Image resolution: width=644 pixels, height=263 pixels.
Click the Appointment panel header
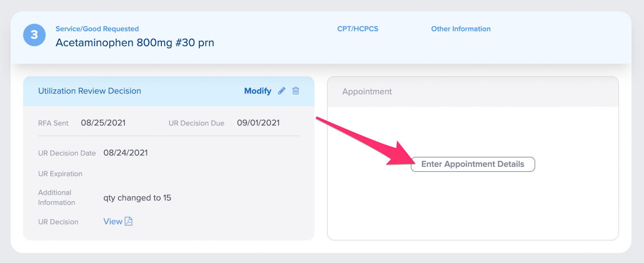click(367, 92)
